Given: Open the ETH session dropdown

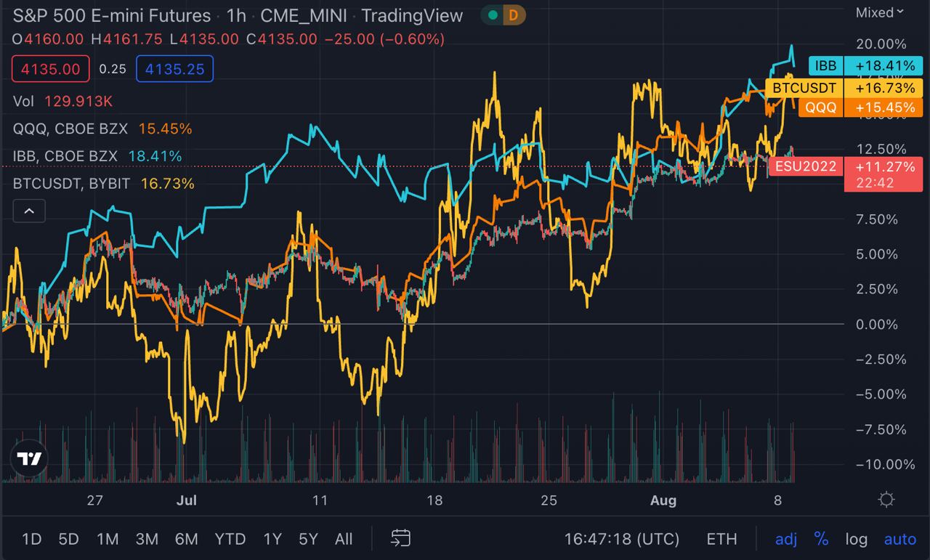Looking at the screenshot, I should click(x=721, y=539).
